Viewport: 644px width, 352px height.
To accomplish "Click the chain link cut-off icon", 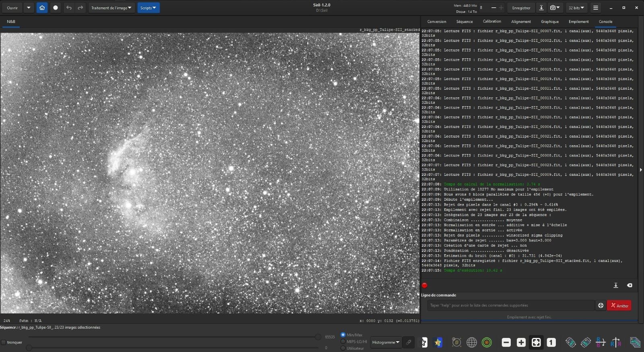I will pyautogui.click(x=409, y=342).
